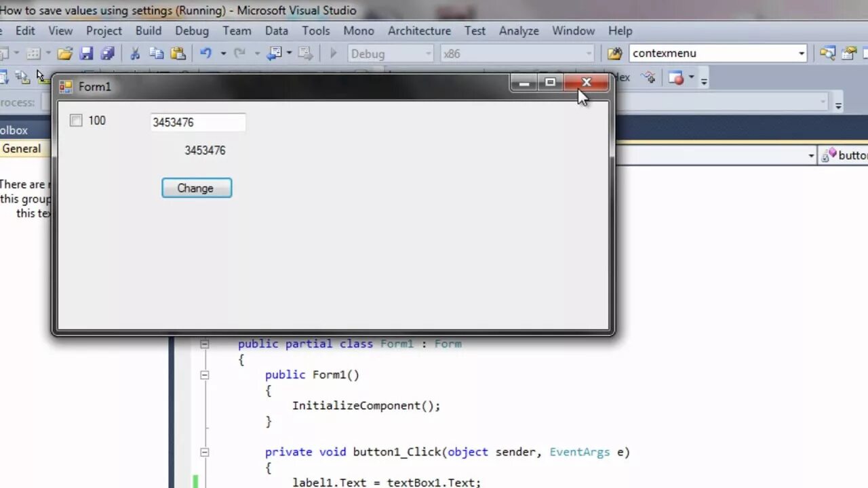Open the Undo history dropdown arrow
This screenshot has width=868, height=488.
[x=222, y=54]
